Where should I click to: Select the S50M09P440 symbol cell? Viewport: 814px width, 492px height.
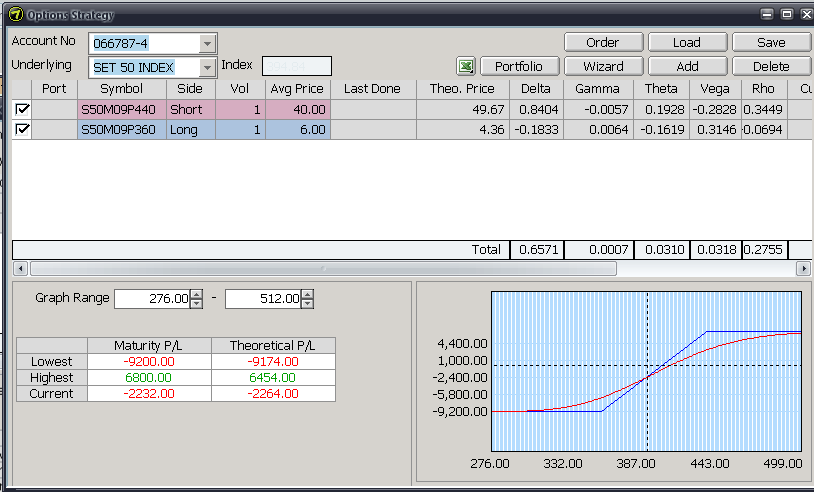point(122,110)
